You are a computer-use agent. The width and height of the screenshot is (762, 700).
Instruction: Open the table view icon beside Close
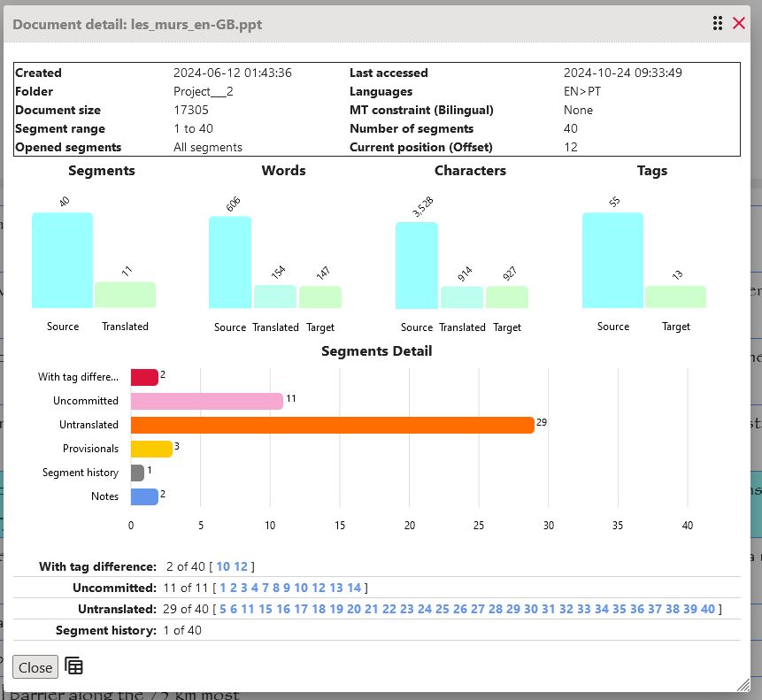(x=73, y=666)
